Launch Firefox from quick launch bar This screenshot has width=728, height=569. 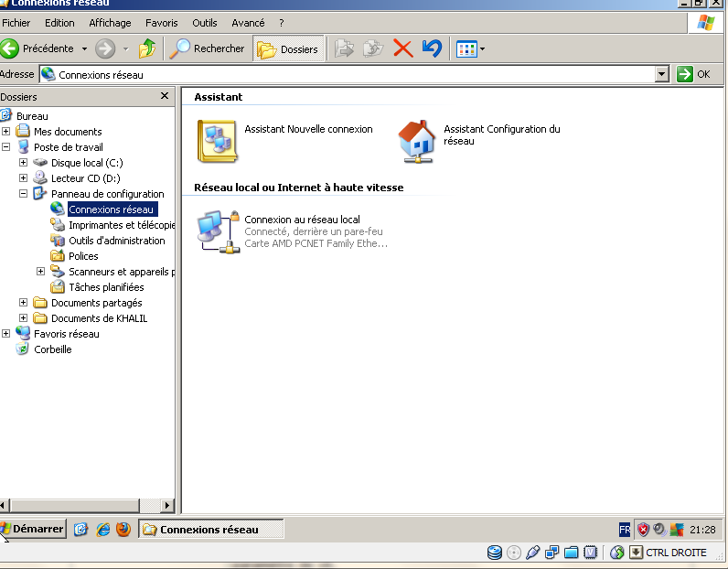click(123, 529)
